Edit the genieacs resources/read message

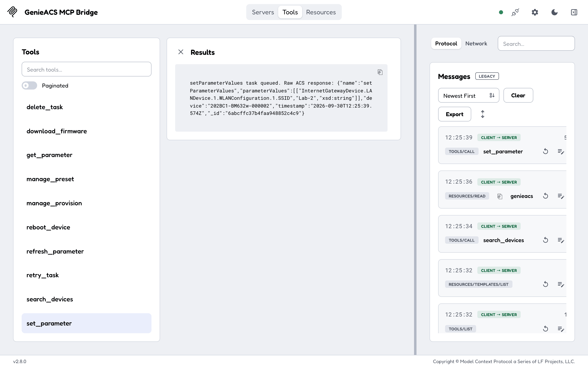[561, 196]
